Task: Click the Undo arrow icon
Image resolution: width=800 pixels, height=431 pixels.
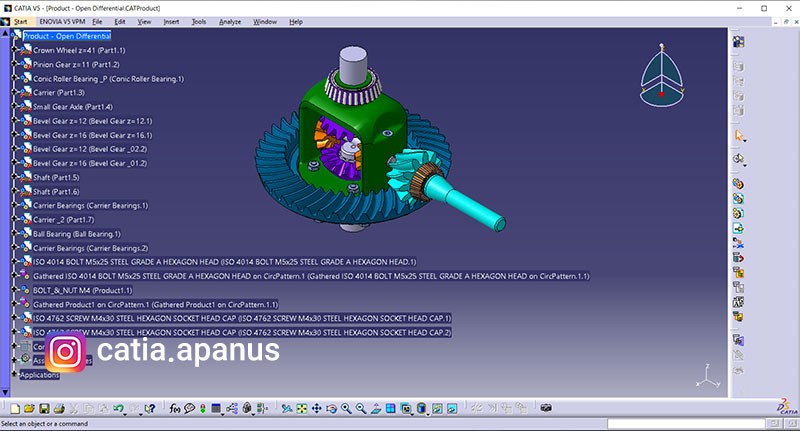Action: click(118, 408)
